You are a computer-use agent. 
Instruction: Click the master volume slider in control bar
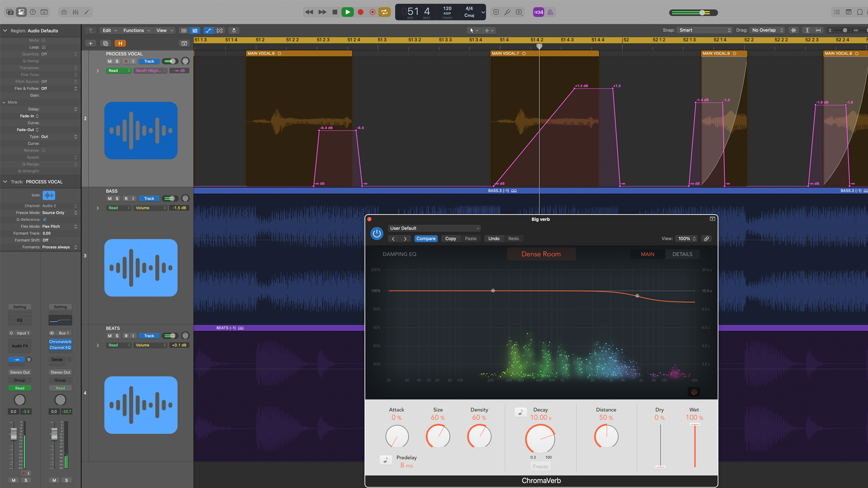(x=694, y=13)
